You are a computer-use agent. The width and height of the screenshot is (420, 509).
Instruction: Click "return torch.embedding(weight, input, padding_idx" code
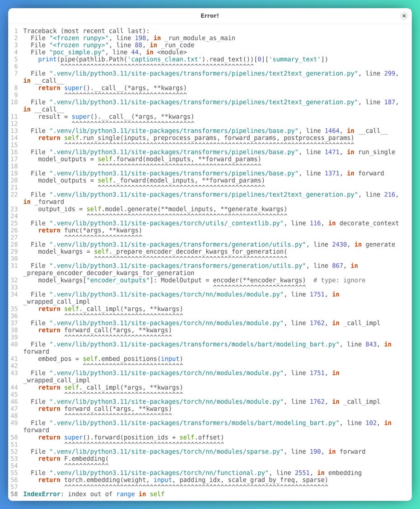click(183, 480)
